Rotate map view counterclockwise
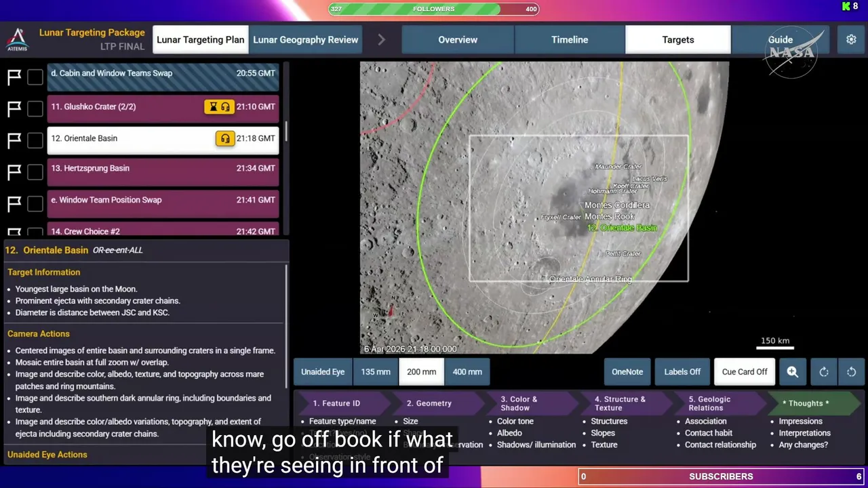Viewport: 868px width, 488px height. [851, 371]
